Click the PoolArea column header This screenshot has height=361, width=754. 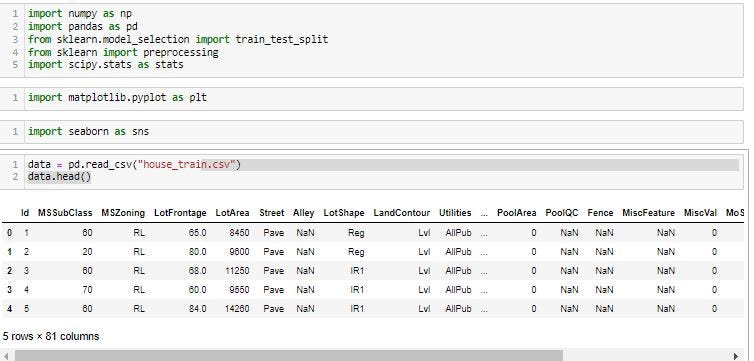[516, 213]
